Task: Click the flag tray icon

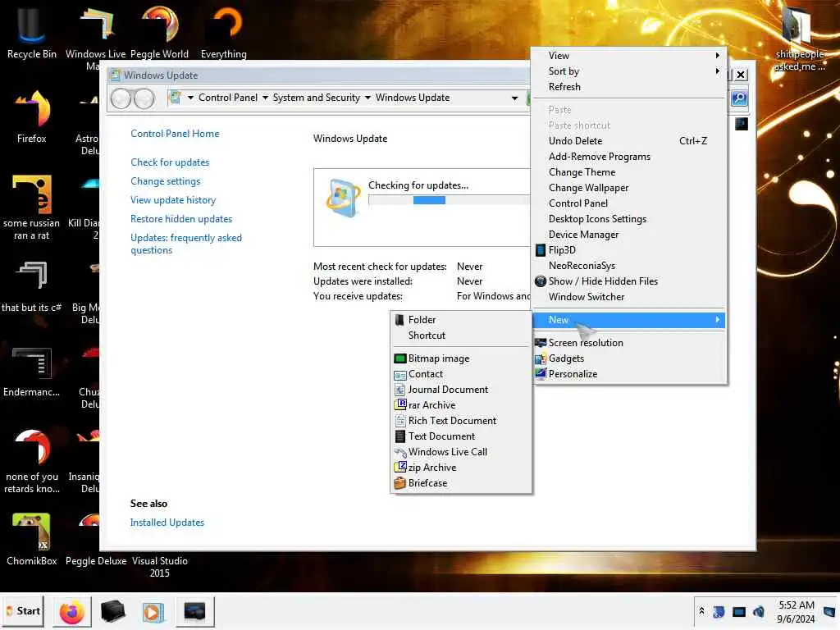Action: 719,611
